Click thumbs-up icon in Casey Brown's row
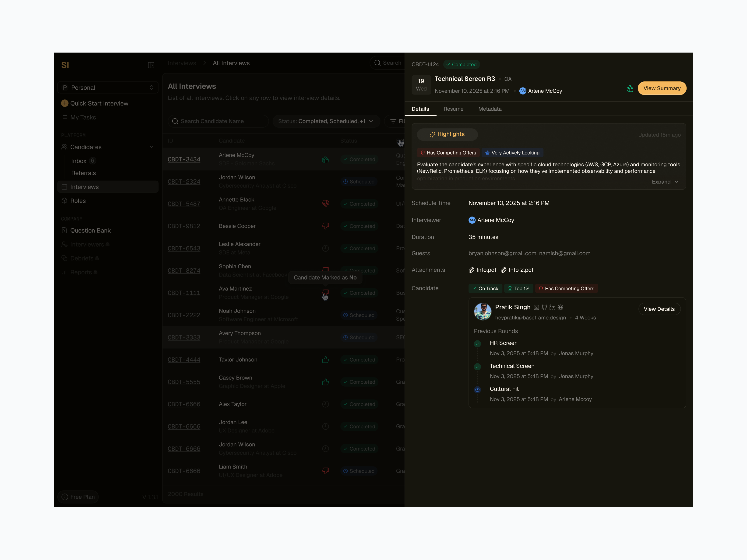Image resolution: width=747 pixels, height=560 pixels. 326,382
